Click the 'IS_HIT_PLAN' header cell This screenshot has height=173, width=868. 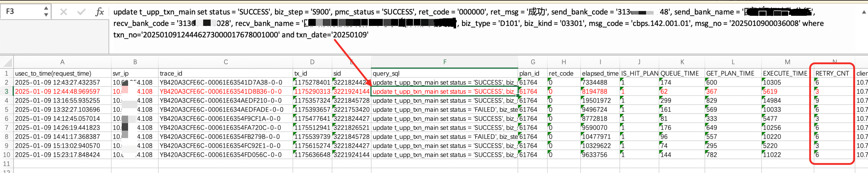tap(639, 74)
